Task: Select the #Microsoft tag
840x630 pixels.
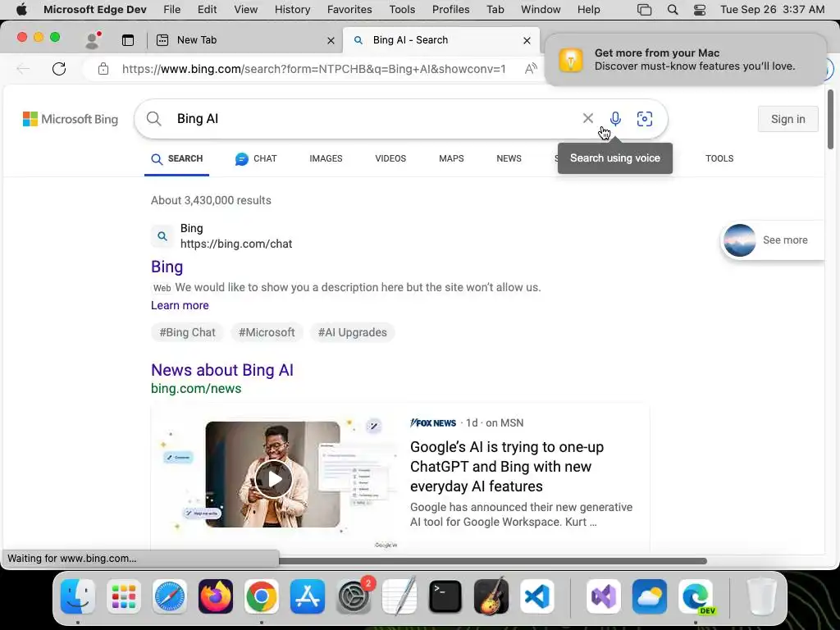Action: (x=267, y=332)
